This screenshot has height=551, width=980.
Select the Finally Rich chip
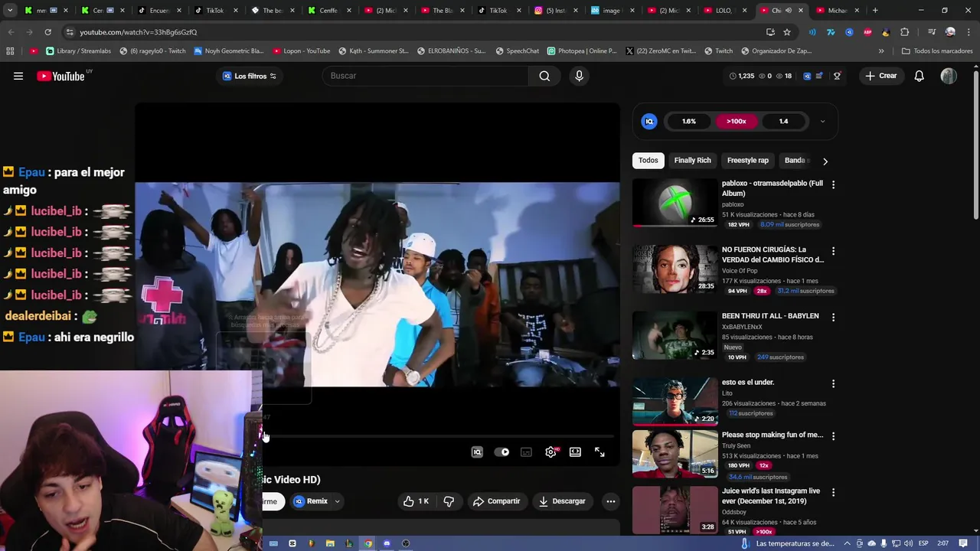[x=692, y=161]
